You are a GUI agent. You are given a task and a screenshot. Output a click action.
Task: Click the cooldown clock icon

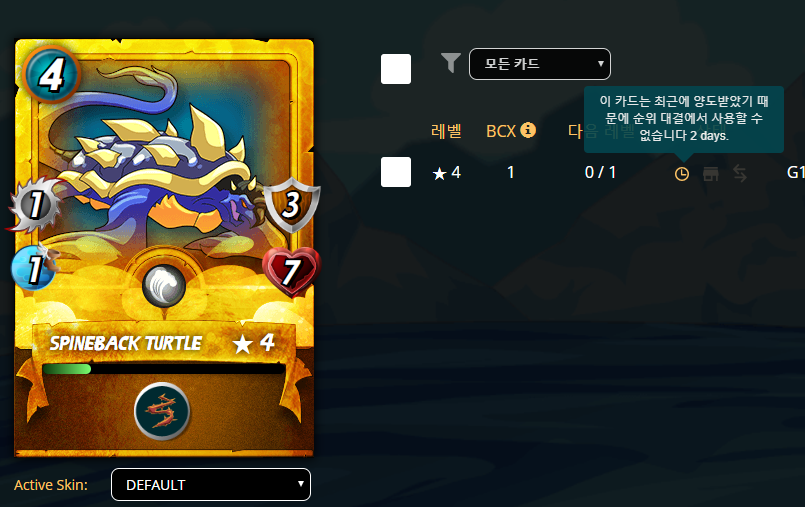[x=681, y=174]
